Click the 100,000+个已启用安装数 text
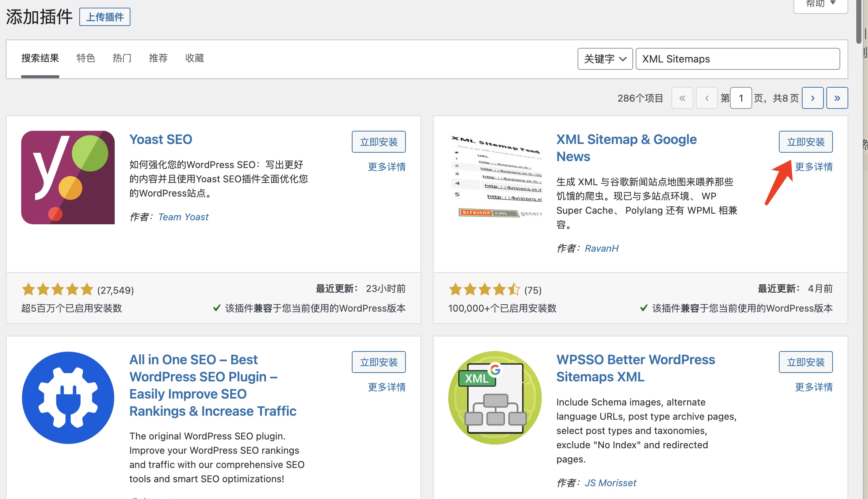 502,308
